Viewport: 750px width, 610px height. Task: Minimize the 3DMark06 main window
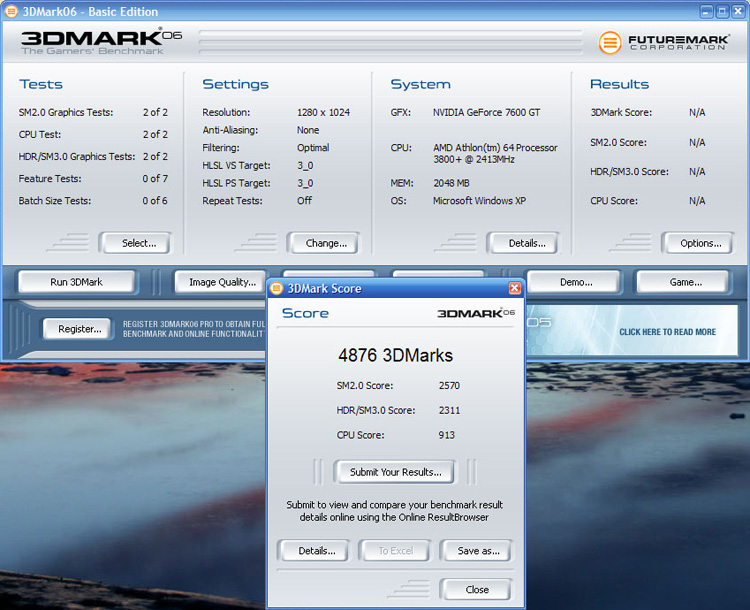click(x=706, y=11)
